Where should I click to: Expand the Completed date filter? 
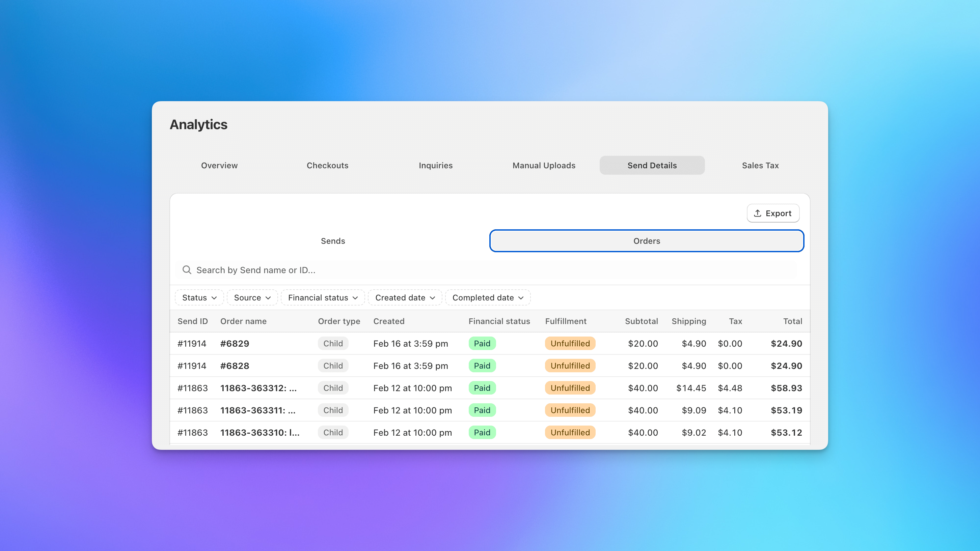click(x=487, y=298)
